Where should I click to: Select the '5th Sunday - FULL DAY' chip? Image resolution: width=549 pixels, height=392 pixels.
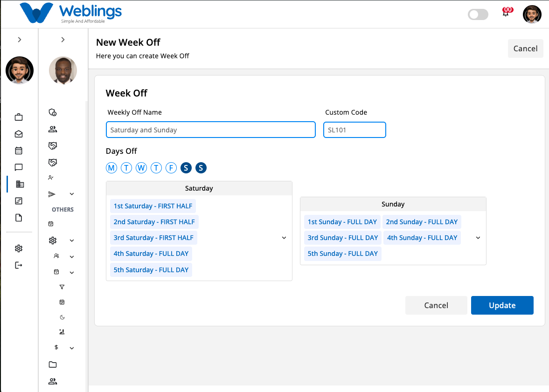point(343,254)
